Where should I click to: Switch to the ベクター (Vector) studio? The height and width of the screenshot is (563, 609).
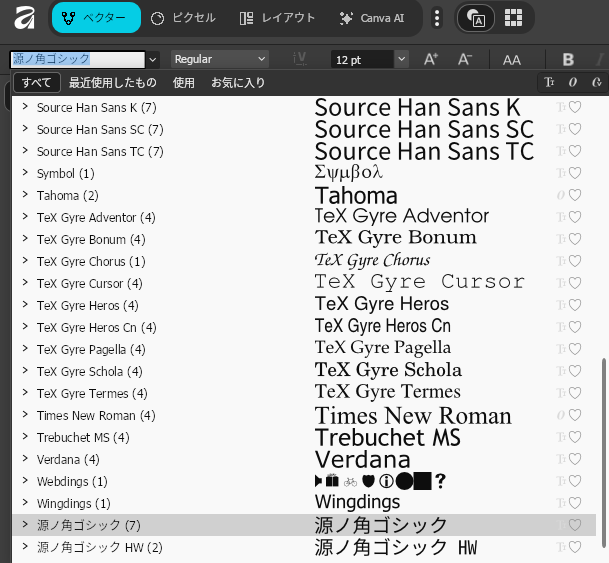(x=96, y=18)
